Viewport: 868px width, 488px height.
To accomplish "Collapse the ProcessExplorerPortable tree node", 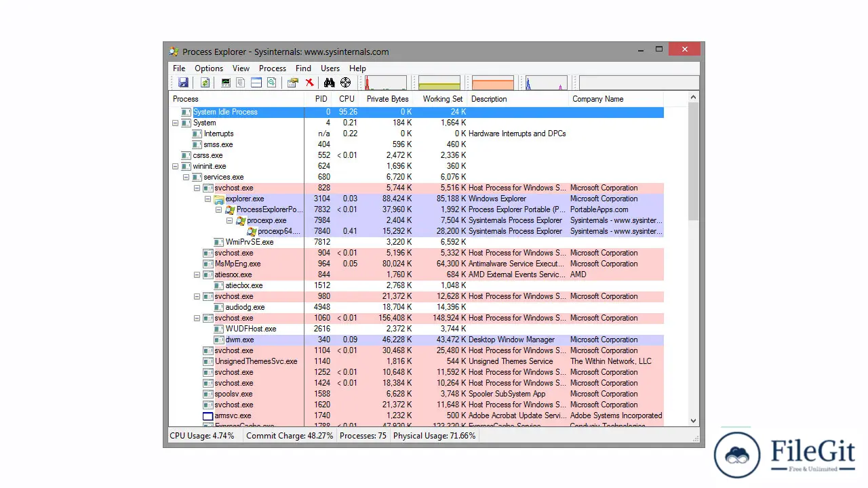I will click(x=218, y=209).
